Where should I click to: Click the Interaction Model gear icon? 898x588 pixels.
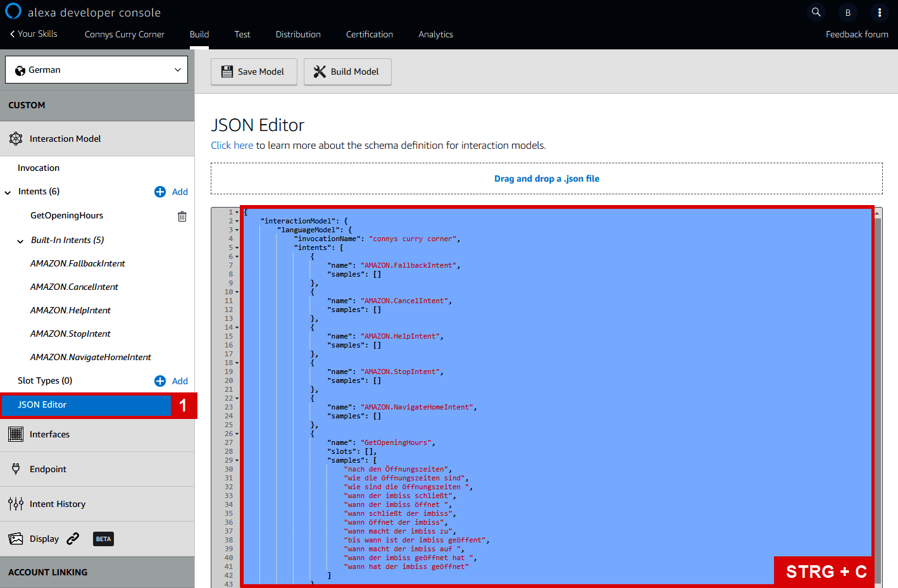(16, 139)
